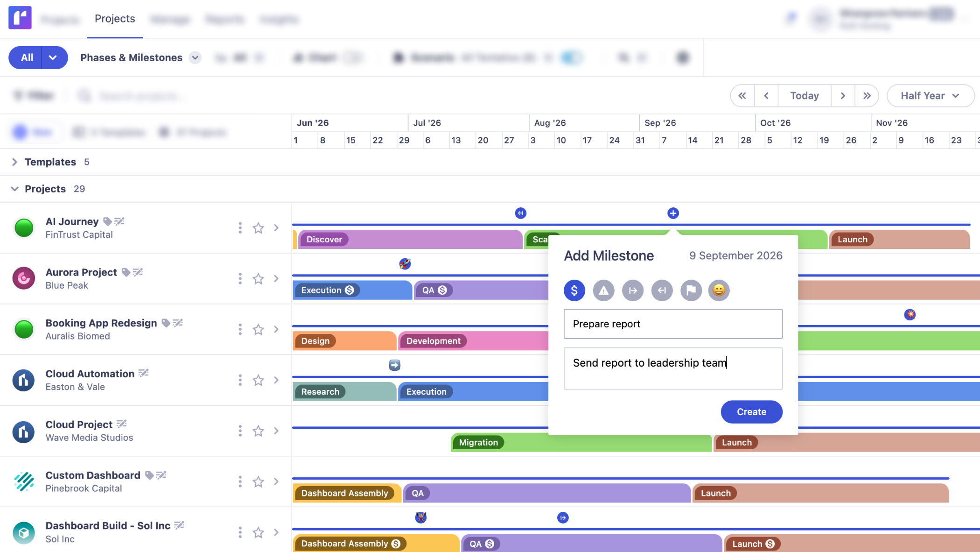Open more options for Cloud Automation
The width and height of the screenshot is (980, 552).
[x=240, y=380]
